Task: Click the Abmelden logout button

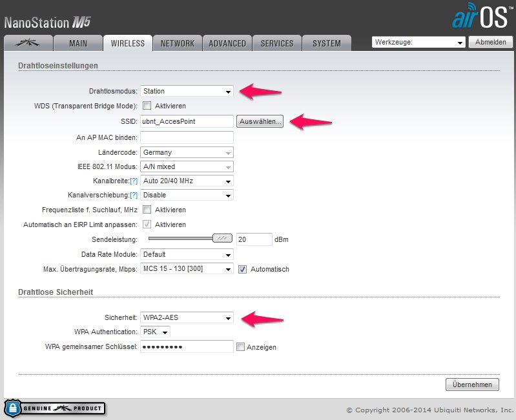Action: 490,42
